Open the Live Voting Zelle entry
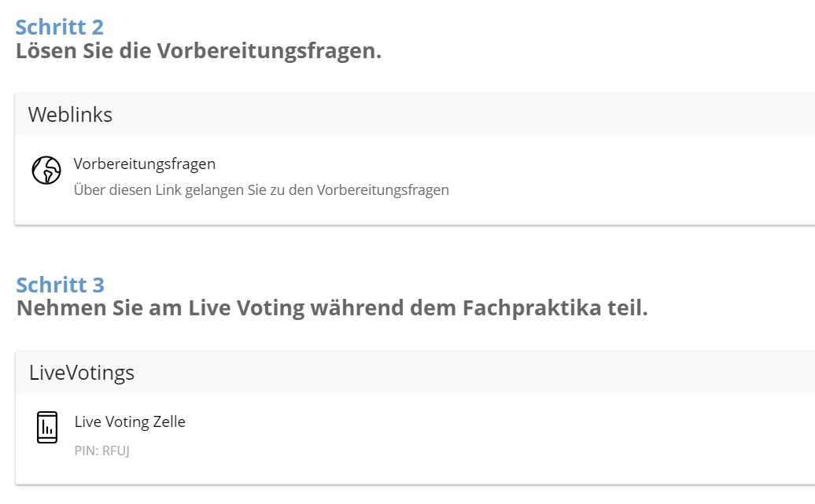 tap(130, 421)
